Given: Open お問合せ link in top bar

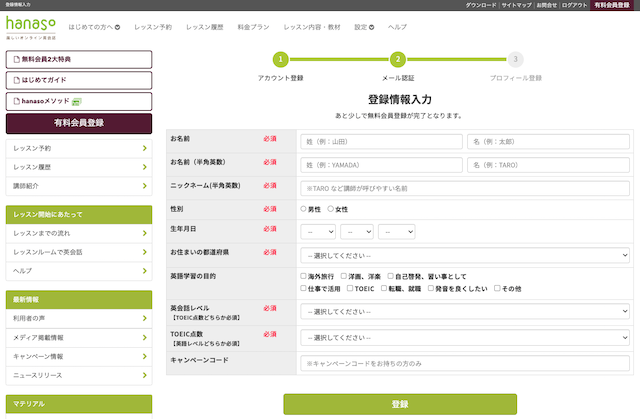Looking at the screenshot, I should (547, 5).
